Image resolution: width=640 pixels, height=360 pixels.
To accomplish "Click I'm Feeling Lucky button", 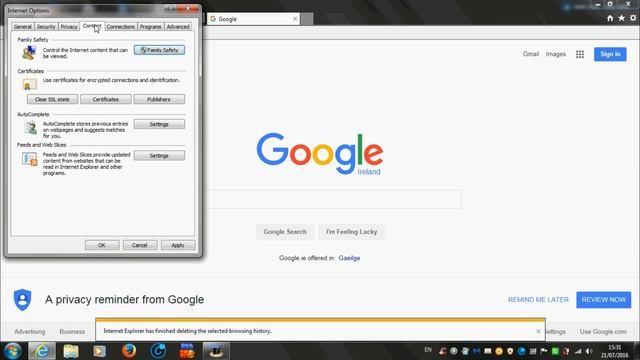I will pos(351,231).
